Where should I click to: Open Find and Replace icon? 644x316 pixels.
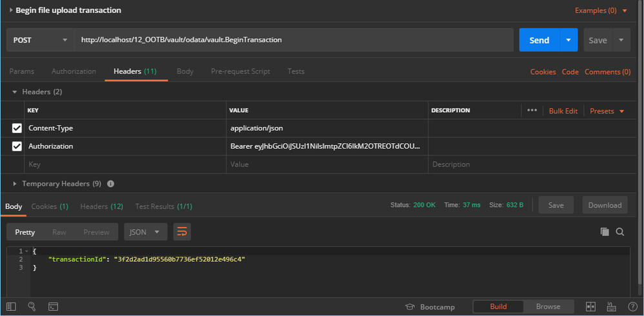pos(32,306)
